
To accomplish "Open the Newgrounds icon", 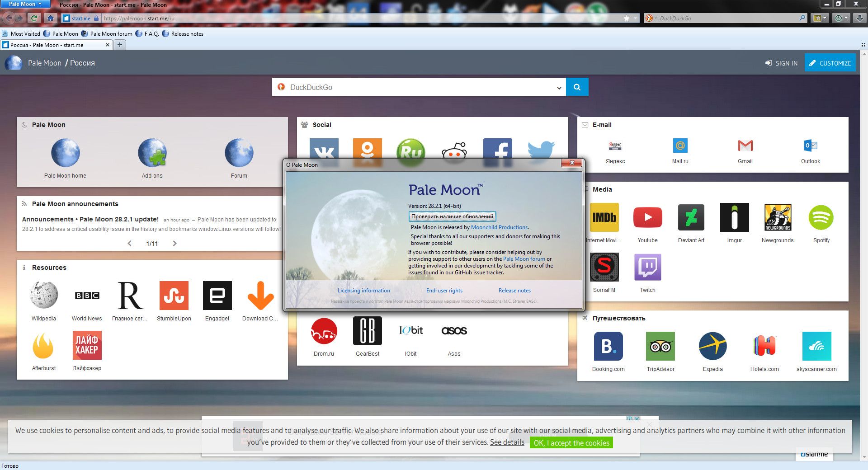I will [778, 217].
